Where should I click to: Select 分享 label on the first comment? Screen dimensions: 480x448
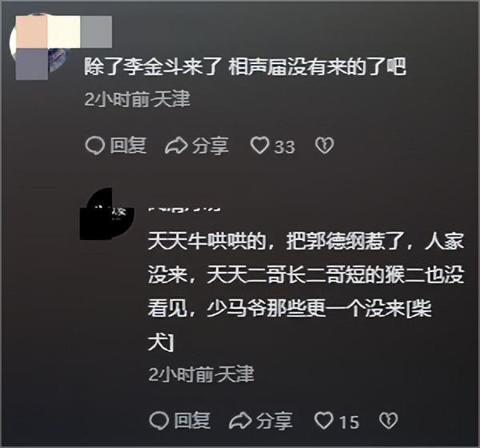210,145
